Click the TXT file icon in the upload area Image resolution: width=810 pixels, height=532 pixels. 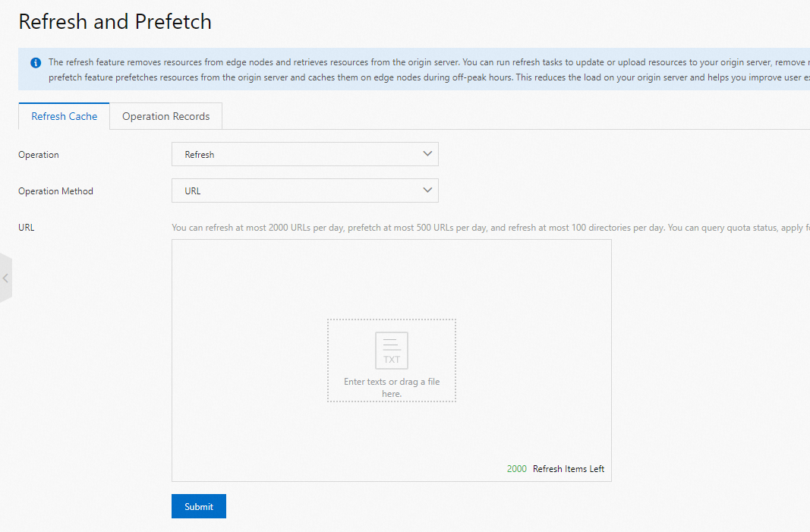[x=392, y=351]
